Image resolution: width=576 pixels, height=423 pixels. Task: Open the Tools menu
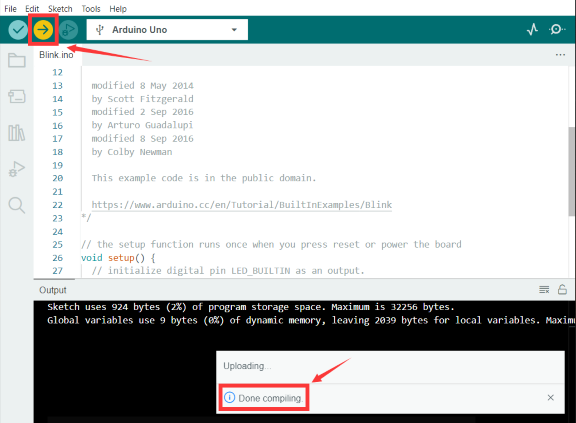pyautogui.click(x=91, y=8)
